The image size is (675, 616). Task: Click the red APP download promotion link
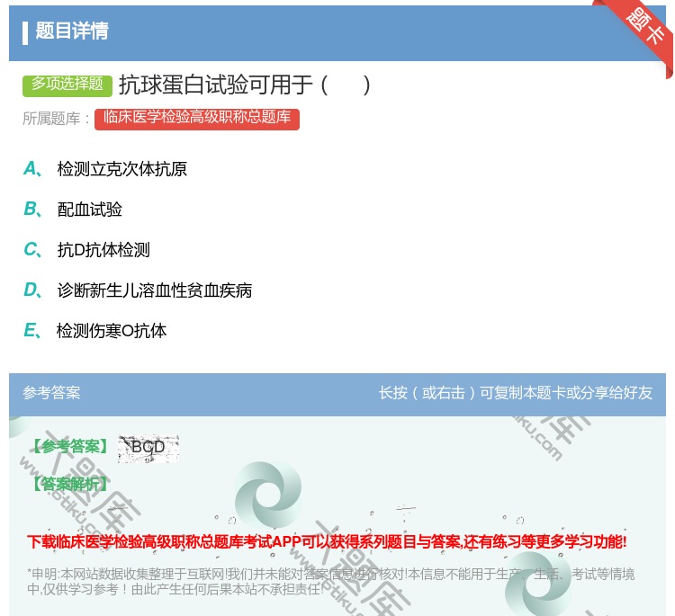click(x=327, y=541)
